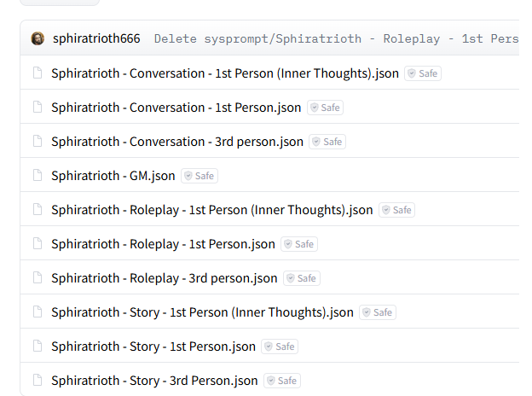Open Sphiratrioth - Story - 1st Person (Inner Thoughts).json
Viewport: 532px width, 396px height.
pyautogui.click(x=202, y=312)
